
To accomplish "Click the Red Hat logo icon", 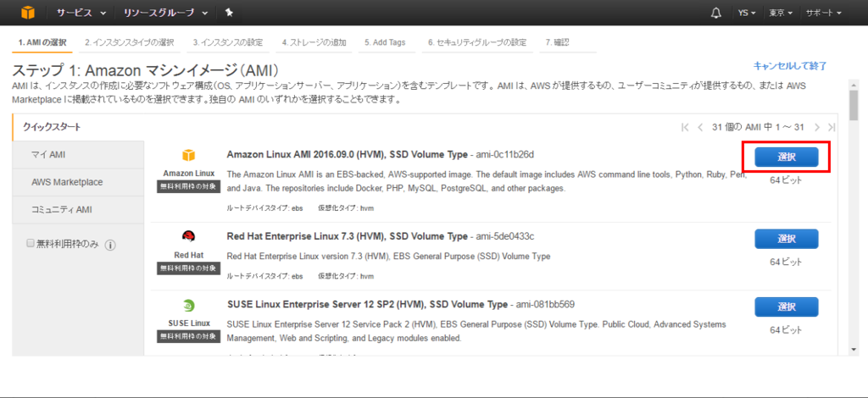I will tap(189, 237).
